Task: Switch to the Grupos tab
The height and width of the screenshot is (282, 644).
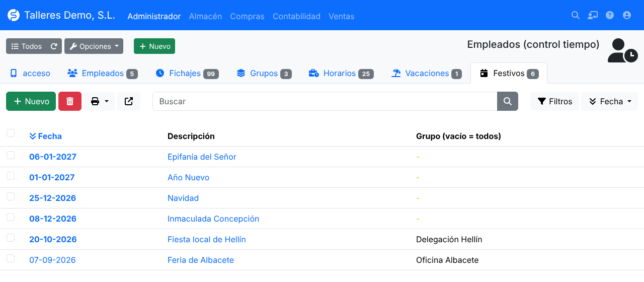Action: 264,73
